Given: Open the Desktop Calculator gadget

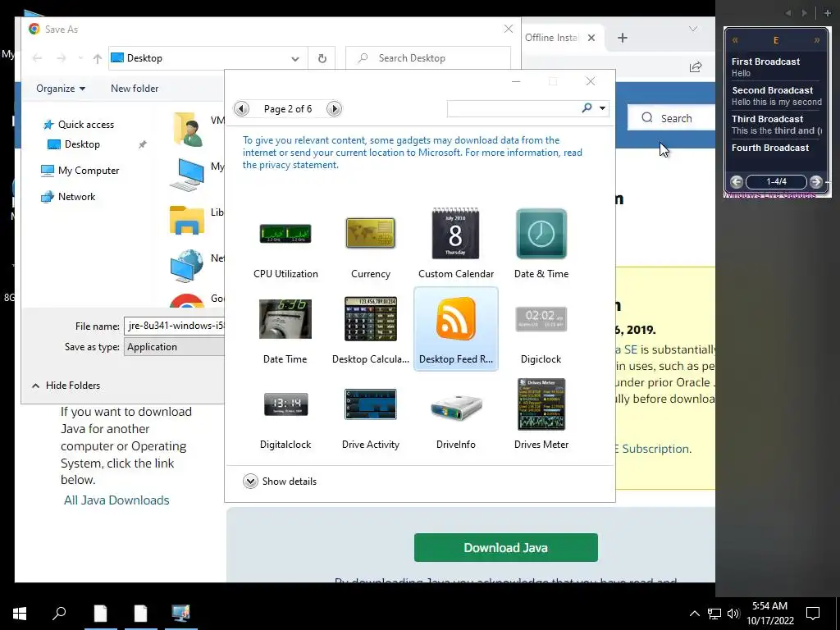Looking at the screenshot, I should tap(370, 329).
